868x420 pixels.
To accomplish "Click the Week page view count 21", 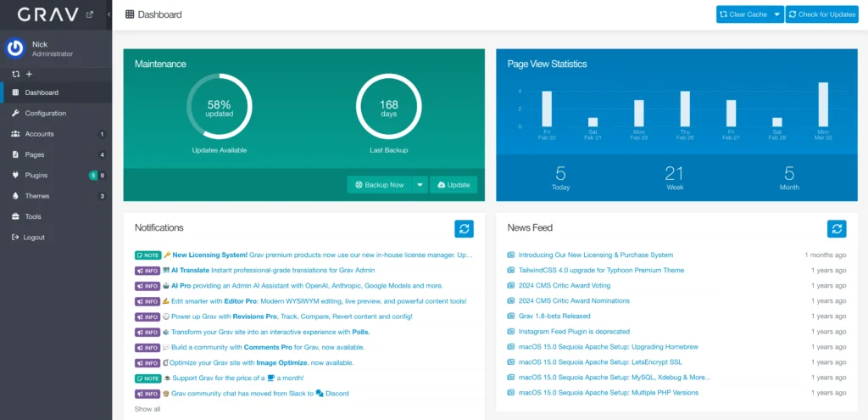I will [x=675, y=174].
